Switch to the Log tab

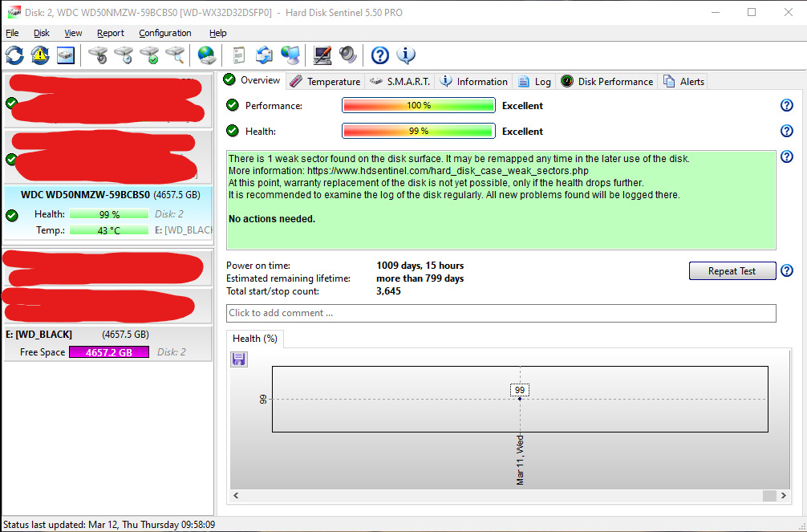[x=534, y=81]
